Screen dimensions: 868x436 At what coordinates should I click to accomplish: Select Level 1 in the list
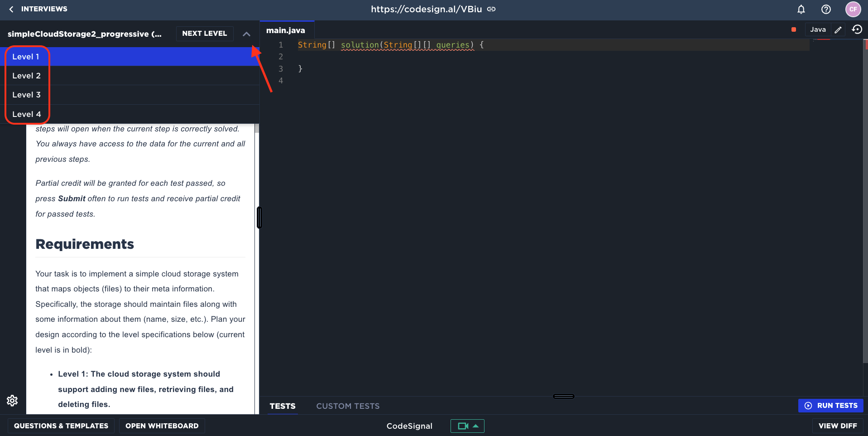(x=129, y=57)
